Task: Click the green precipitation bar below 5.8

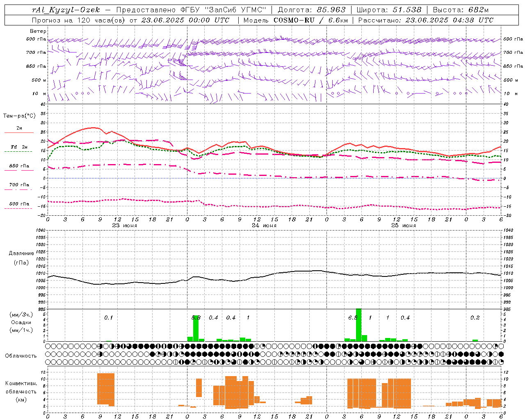Action: pos(196,328)
